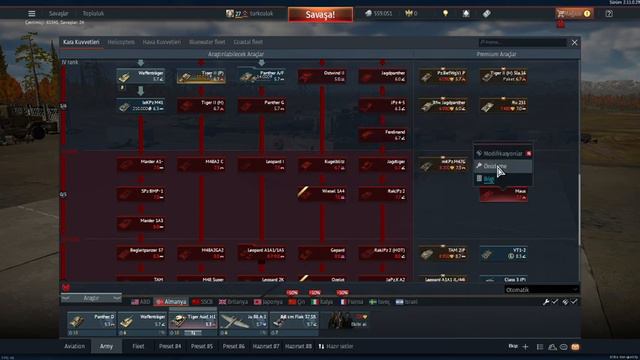640x360 pixels.
Task: Open the warbonds shop icon in top bar
Action: point(466,13)
